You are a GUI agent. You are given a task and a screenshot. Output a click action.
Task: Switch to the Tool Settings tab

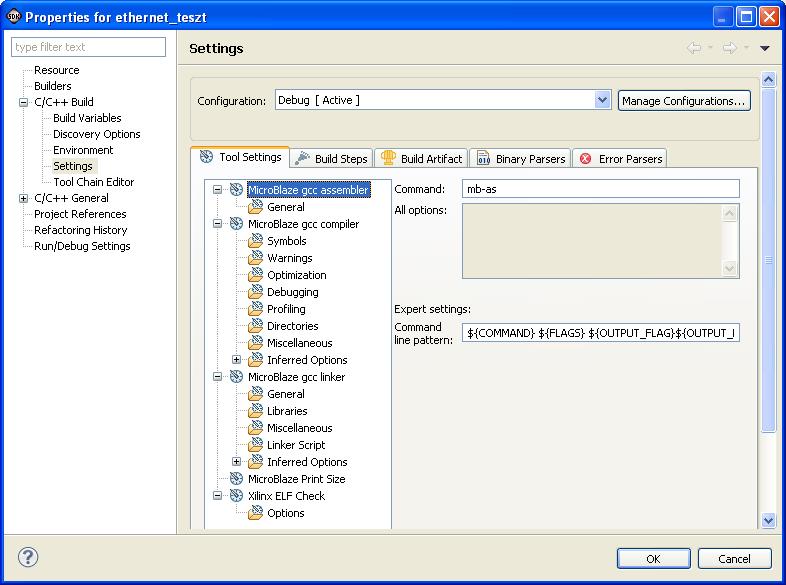[241, 157]
